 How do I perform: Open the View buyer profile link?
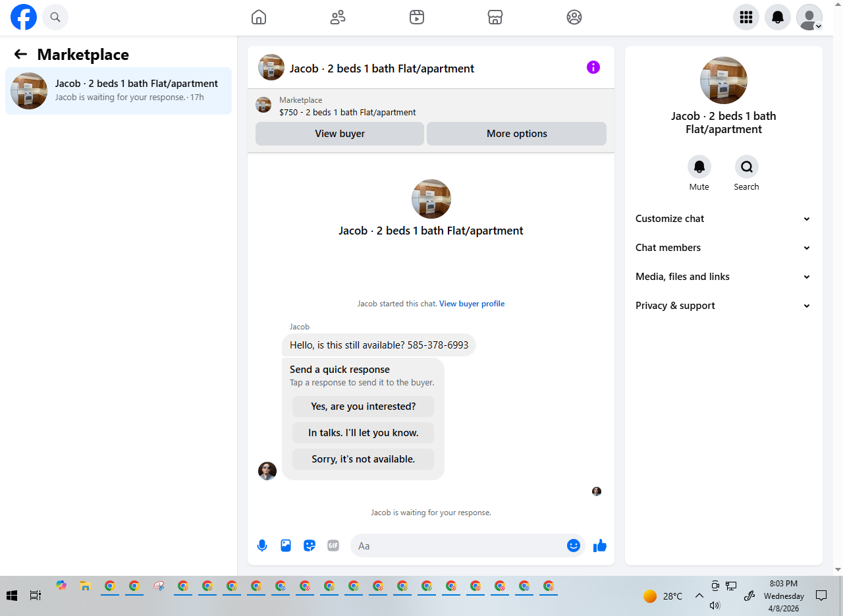[x=472, y=304]
